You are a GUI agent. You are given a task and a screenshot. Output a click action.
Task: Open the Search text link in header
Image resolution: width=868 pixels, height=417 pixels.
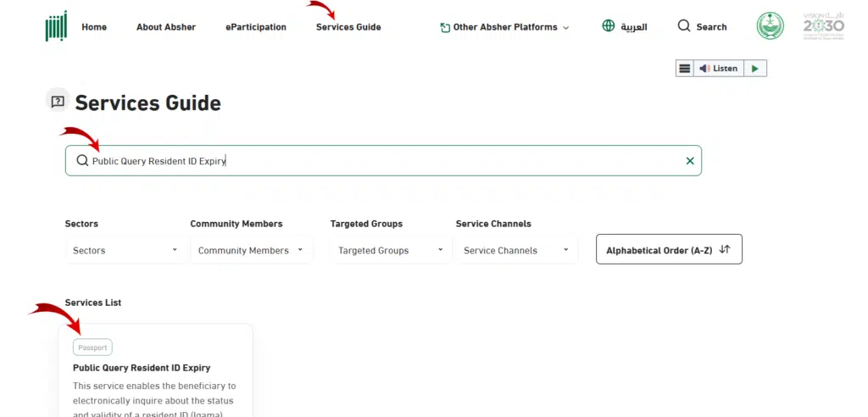(x=711, y=26)
